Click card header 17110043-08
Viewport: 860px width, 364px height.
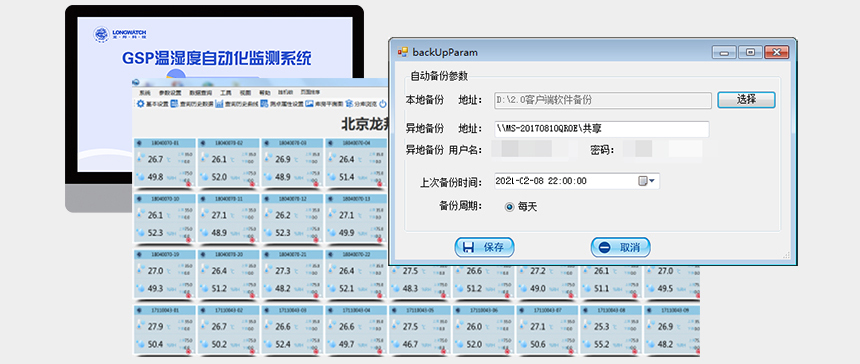point(611,310)
